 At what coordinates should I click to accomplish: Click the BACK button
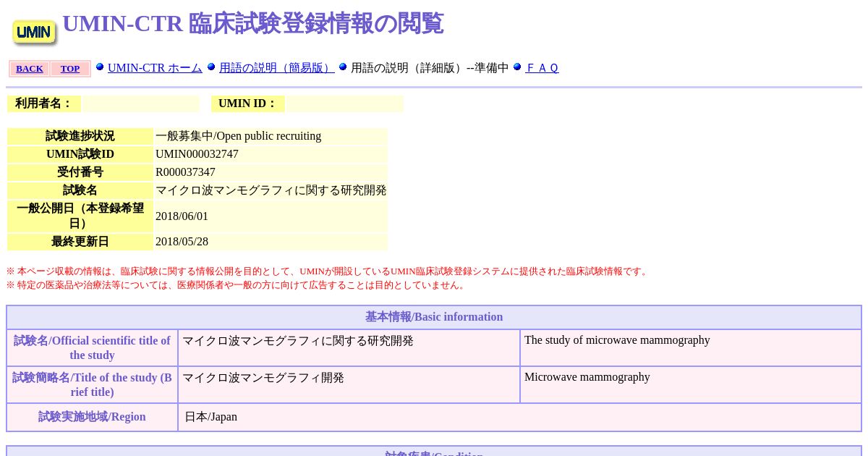pyautogui.click(x=30, y=69)
